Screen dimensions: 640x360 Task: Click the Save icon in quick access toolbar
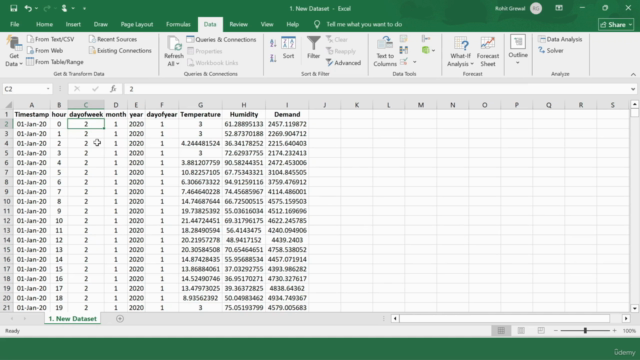13,8
